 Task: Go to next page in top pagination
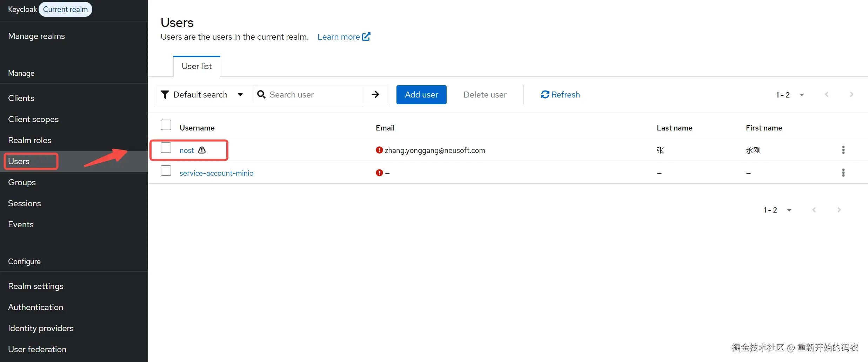click(x=852, y=94)
